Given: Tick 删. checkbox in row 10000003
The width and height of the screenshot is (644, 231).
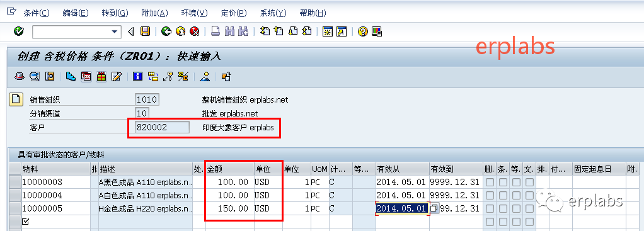Looking at the screenshot, I should 490,182.
